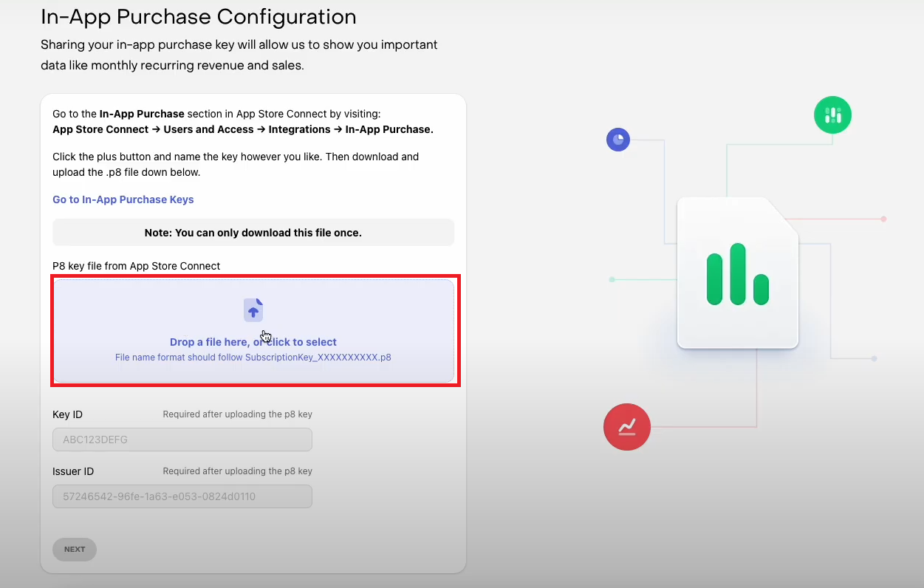The width and height of the screenshot is (924, 588).
Task: Click the red line chart circle icon
Action: tap(626, 427)
